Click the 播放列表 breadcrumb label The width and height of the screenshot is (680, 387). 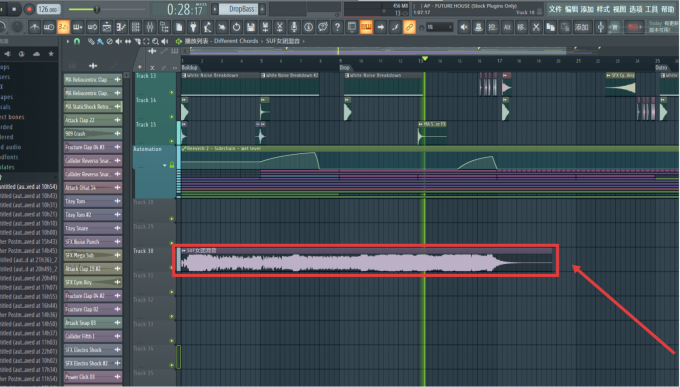coord(197,41)
